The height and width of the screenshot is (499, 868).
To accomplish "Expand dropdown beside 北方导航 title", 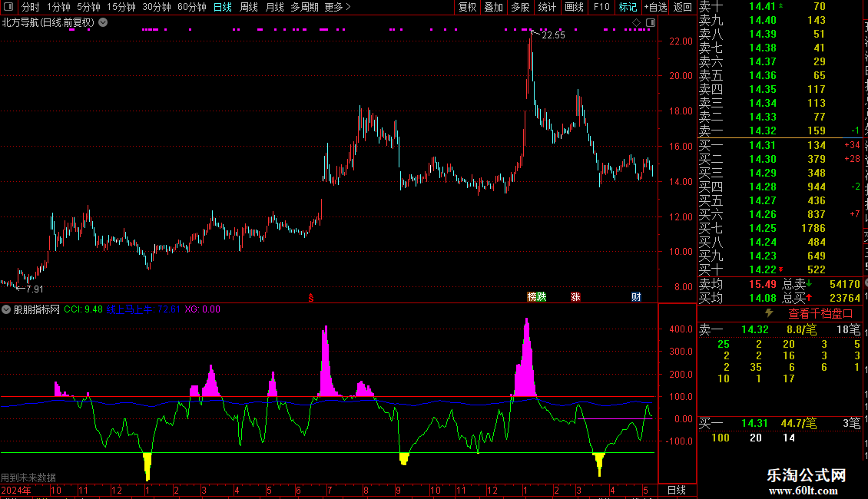I will pos(103,23).
